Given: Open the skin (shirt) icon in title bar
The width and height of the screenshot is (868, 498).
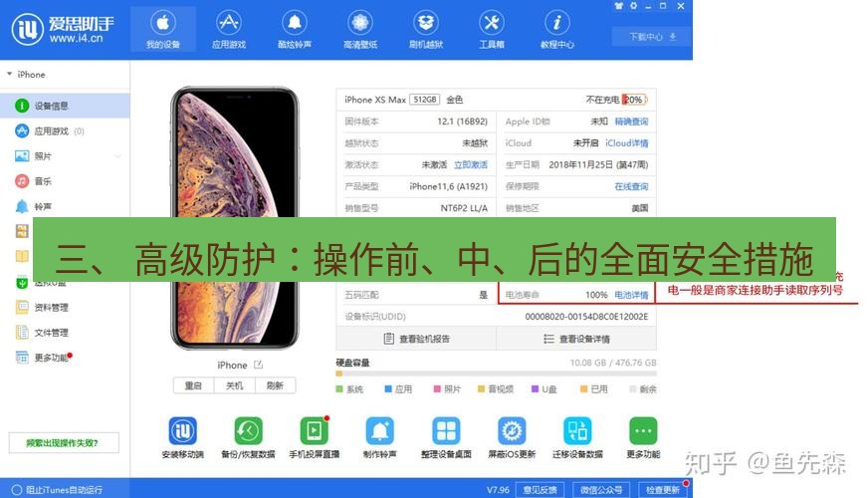Looking at the screenshot, I should click(x=619, y=6).
